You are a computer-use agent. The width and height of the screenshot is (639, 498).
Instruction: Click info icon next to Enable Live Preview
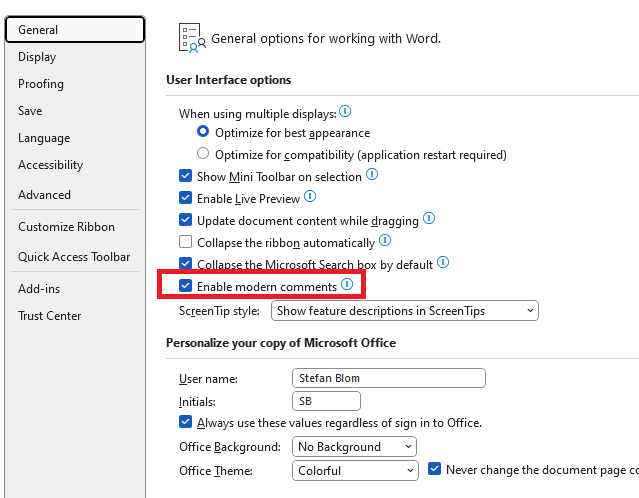click(x=310, y=197)
